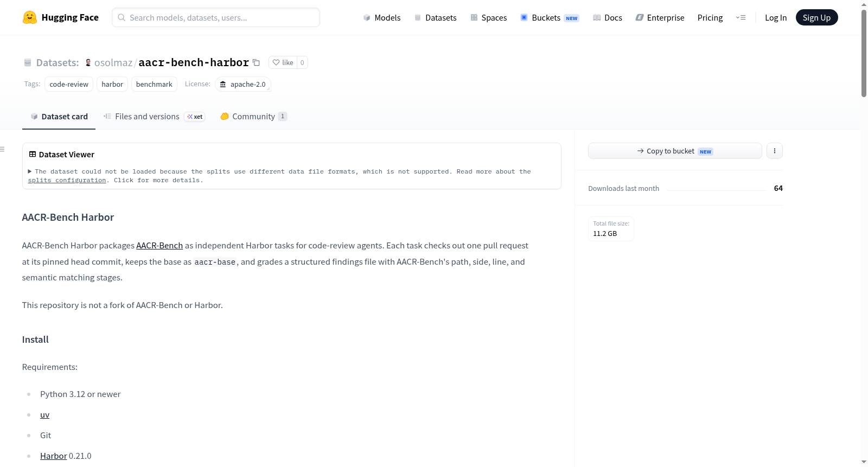Open Spaces in the top navigation
This screenshot has width=868, height=467.
tap(488, 17)
